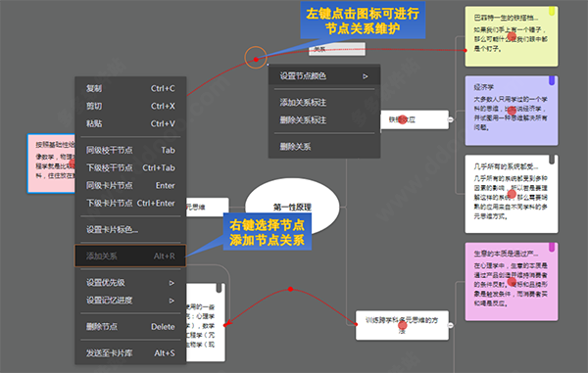
Task: Expand the 设置记忆进度 submenu arrow
Action: point(171,301)
